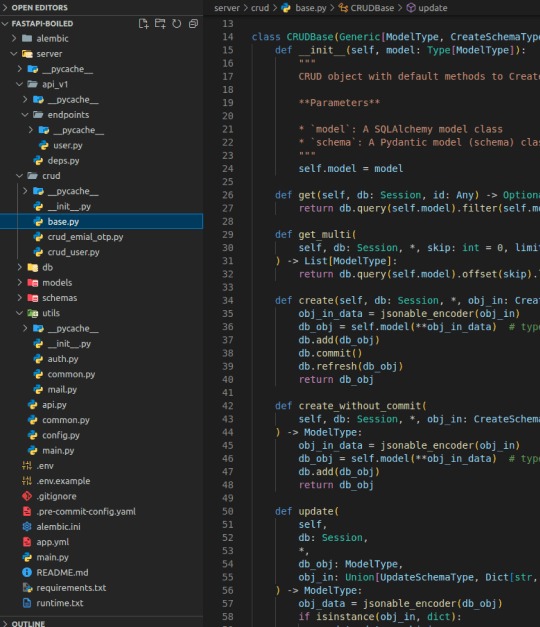540x627 pixels.
Task: Refresh the explorer file tree
Action: click(176, 24)
